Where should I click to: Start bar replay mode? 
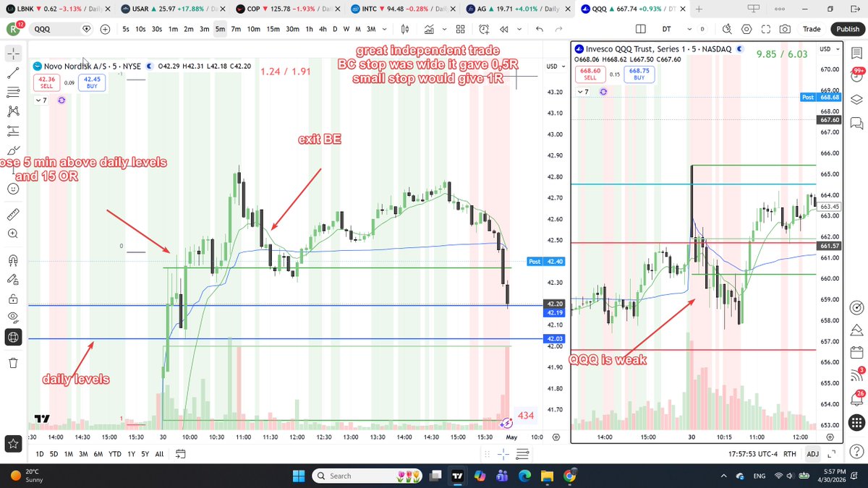(503, 30)
